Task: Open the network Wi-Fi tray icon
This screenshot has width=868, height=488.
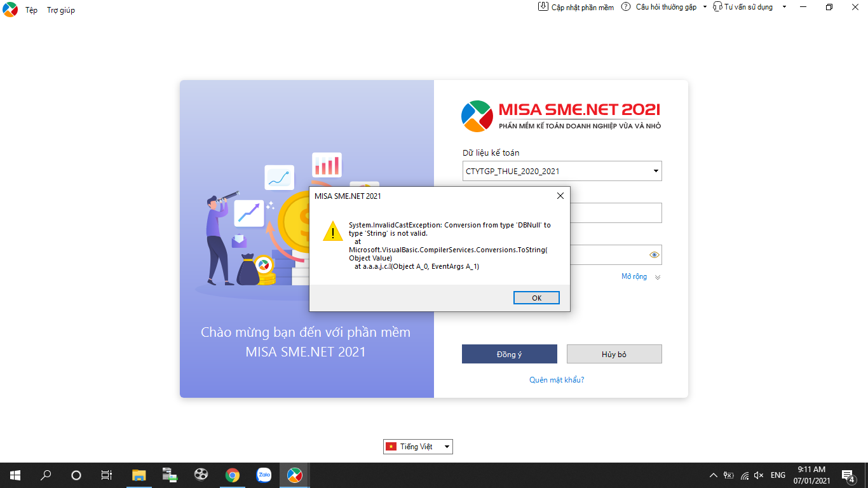Action: [744, 475]
